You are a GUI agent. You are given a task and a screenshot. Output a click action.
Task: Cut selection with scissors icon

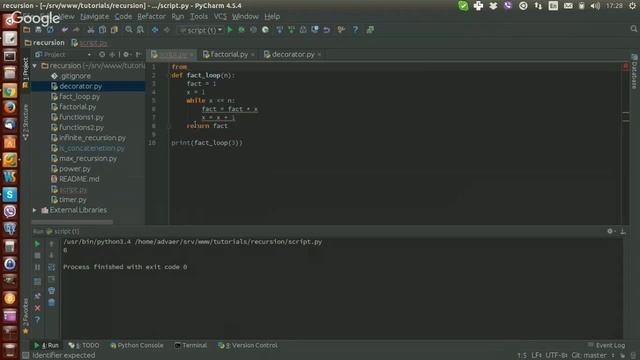click(x=91, y=30)
